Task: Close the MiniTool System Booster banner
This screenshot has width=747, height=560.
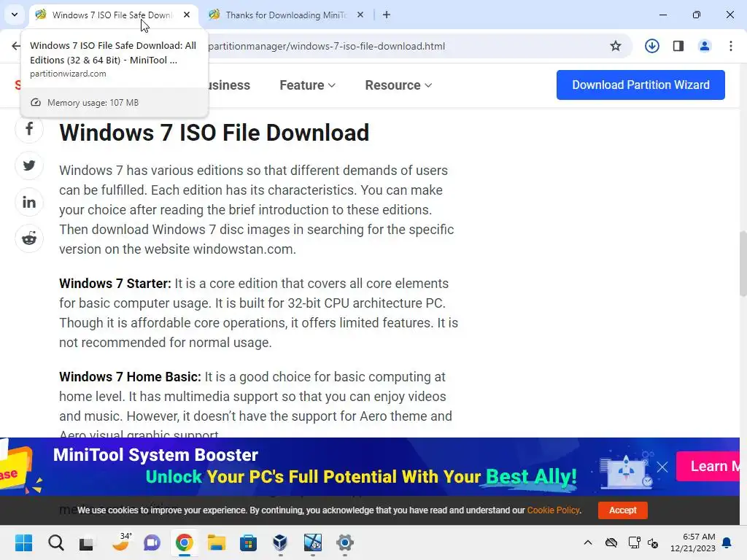Action: coord(662,467)
